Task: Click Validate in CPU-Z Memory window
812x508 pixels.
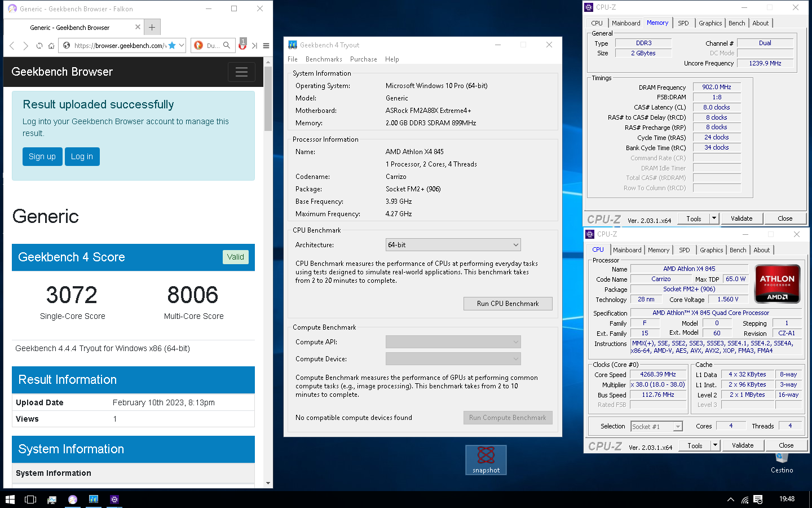Action: tap(742, 218)
